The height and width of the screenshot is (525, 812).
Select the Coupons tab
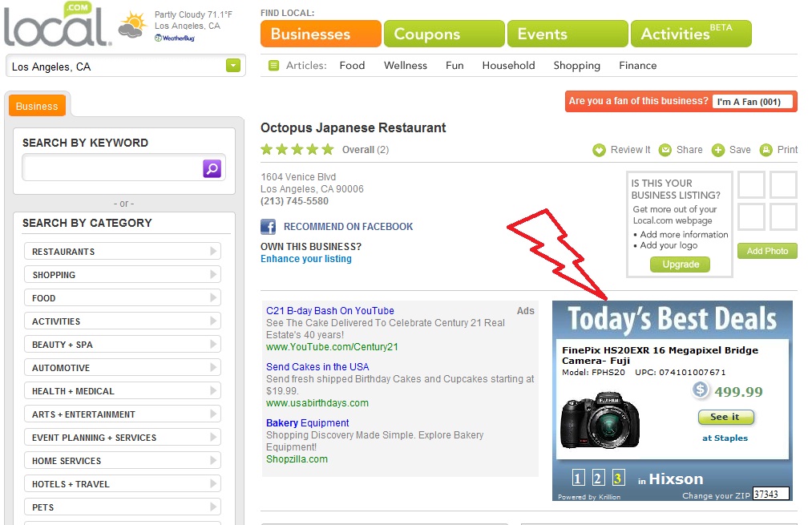coord(444,34)
